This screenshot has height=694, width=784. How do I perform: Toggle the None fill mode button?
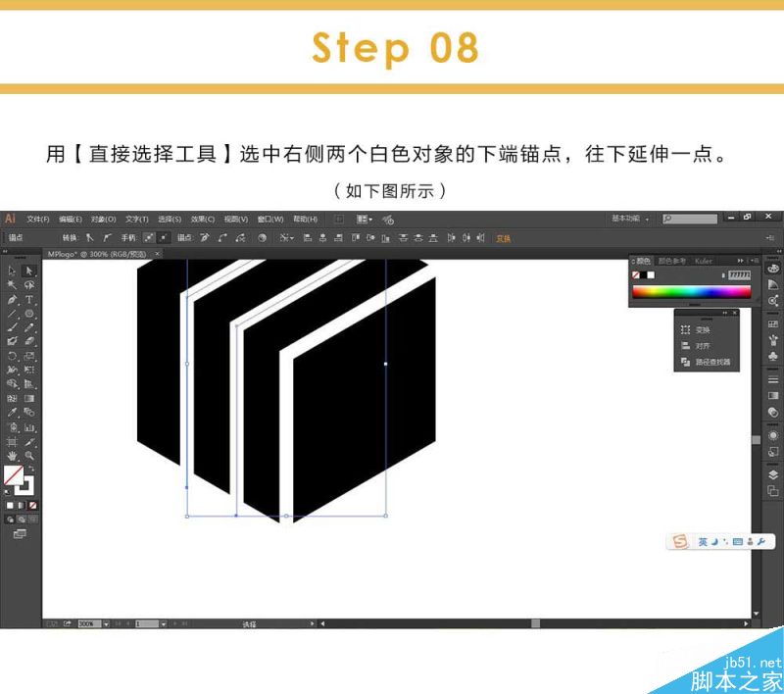(32, 506)
